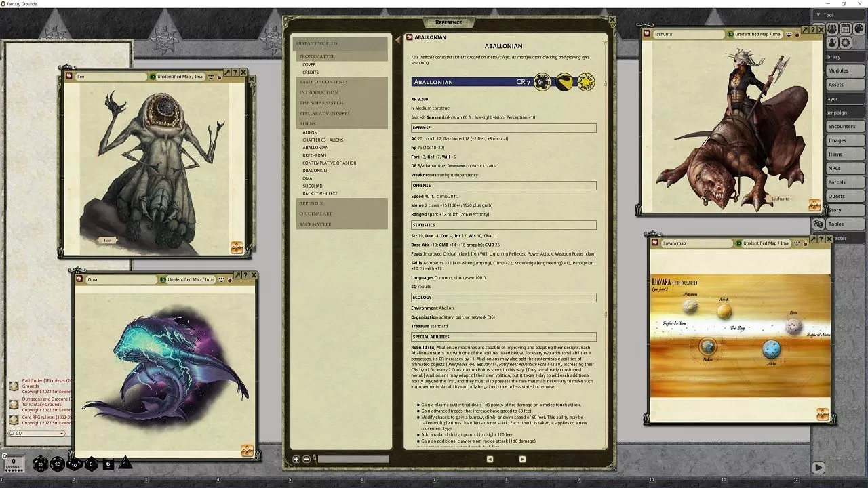Open Back Cover Text entry
This screenshot has height=488, width=868.
pos(320,194)
